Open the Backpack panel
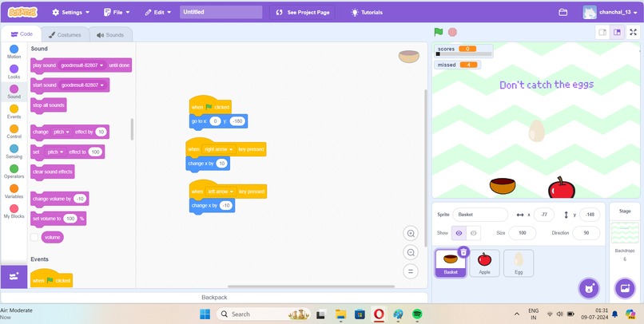The image size is (644, 324). [x=214, y=298]
